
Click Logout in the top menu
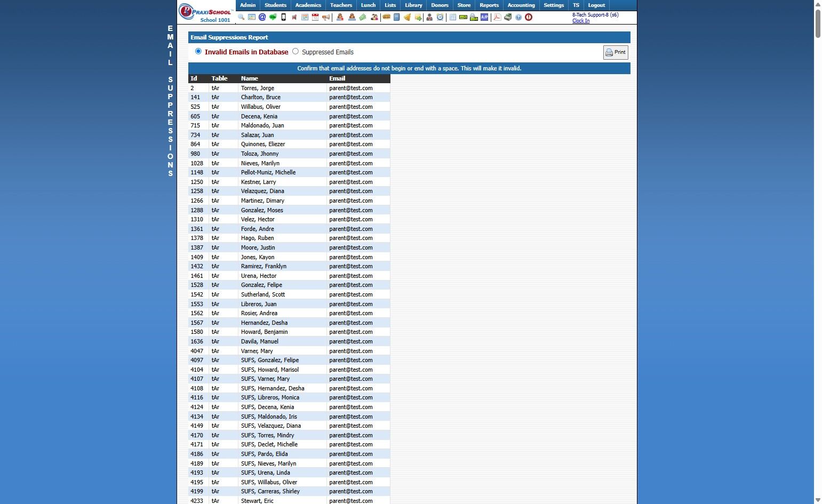tap(596, 5)
